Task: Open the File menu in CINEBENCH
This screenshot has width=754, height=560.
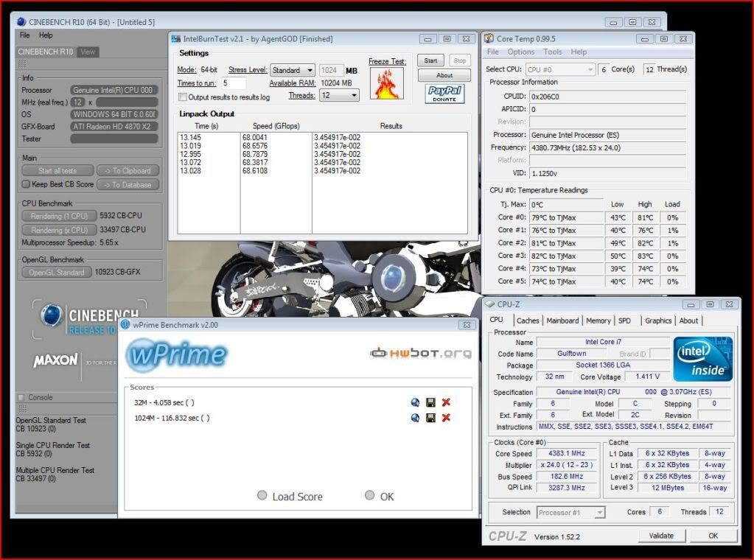Action: (24, 35)
